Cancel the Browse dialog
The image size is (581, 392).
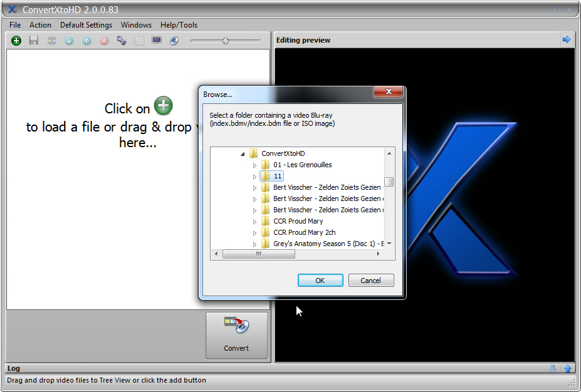(x=371, y=280)
